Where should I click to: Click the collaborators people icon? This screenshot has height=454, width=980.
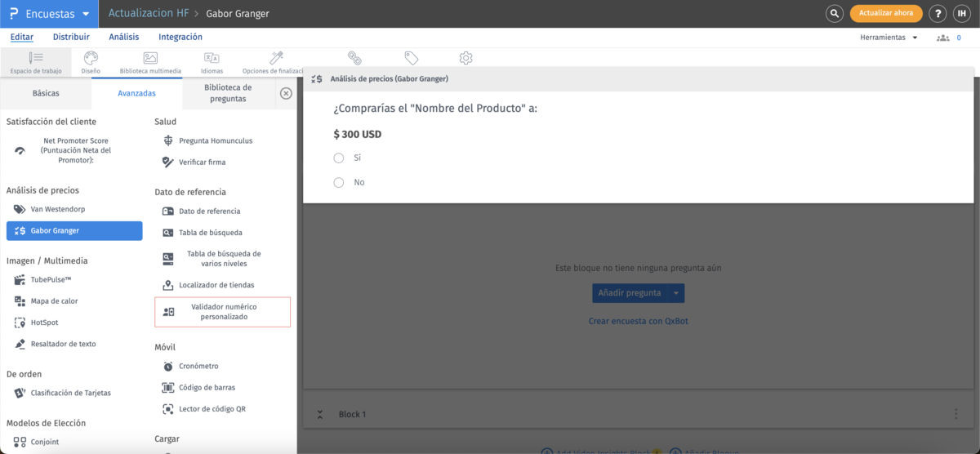click(943, 38)
